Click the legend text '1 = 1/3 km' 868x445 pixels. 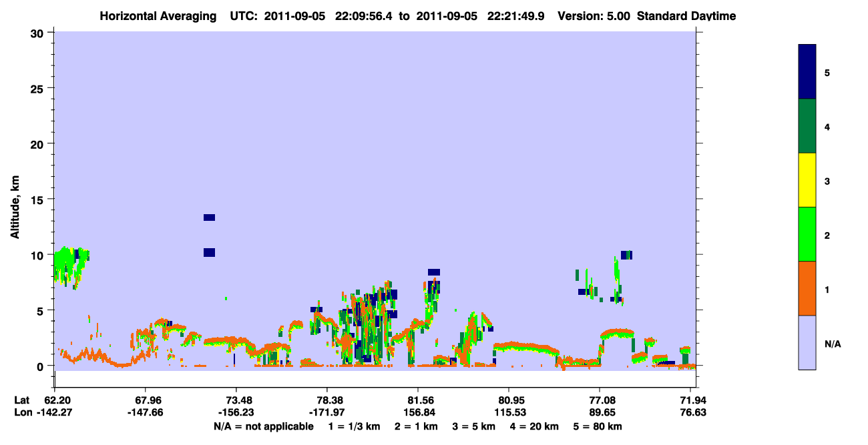tap(355, 426)
